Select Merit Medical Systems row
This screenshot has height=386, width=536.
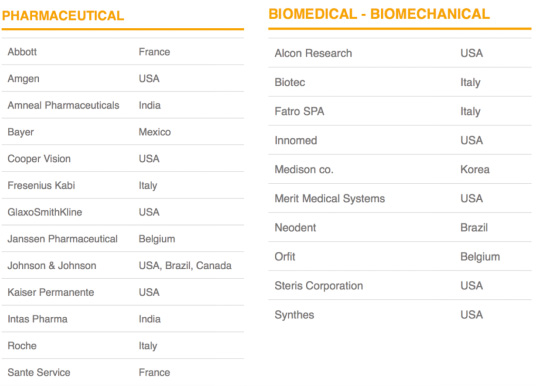[x=400, y=198]
